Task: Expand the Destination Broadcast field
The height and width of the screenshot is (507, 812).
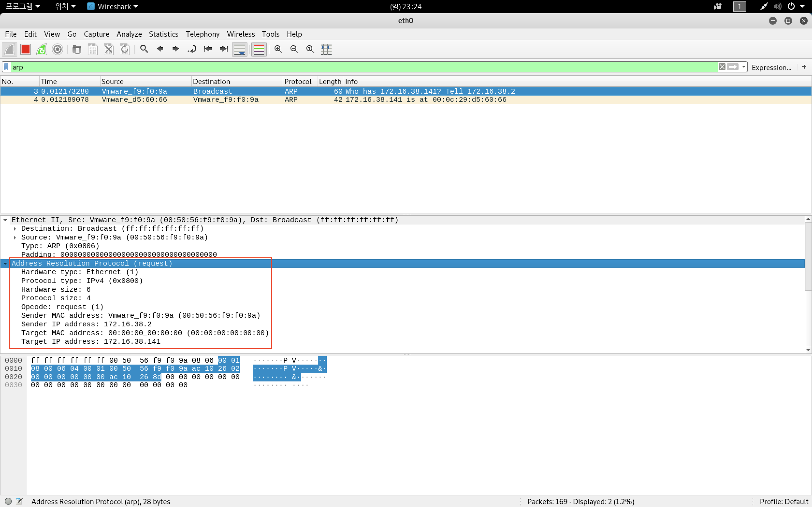Action: pos(15,229)
